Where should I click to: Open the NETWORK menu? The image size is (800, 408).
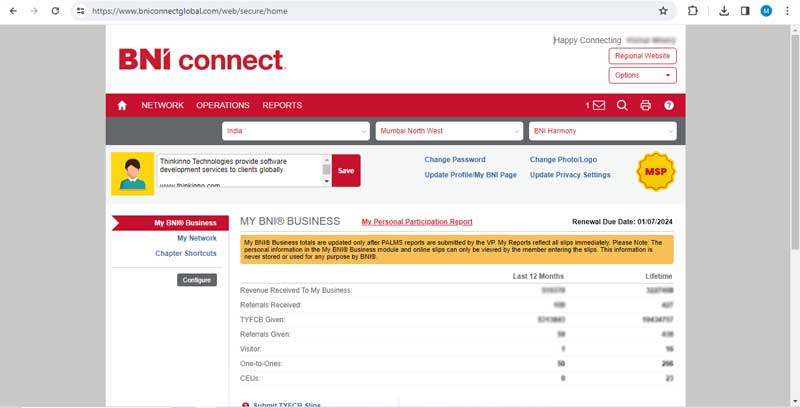(x=162, y=105)
